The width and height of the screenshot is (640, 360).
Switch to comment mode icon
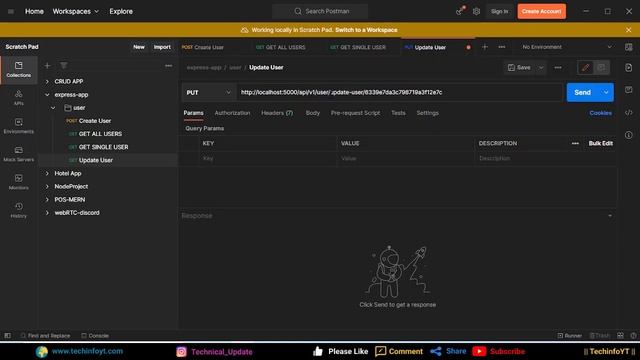(601, 67)
